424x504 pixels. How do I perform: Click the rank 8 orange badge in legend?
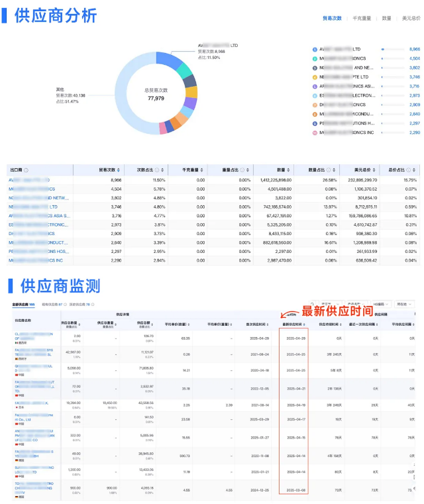[314, 114]
